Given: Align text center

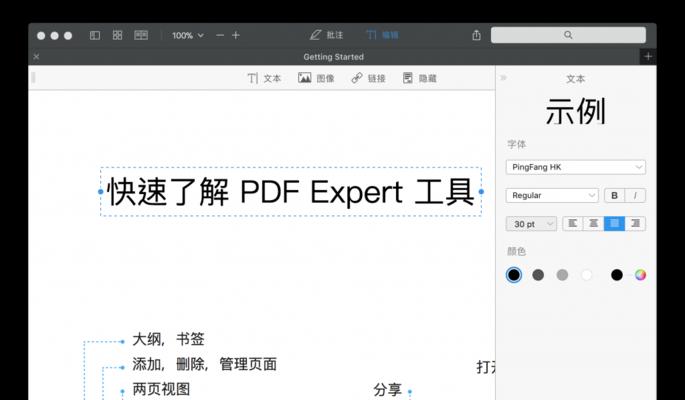Looking at the screenshot, I should click(593, 224).
